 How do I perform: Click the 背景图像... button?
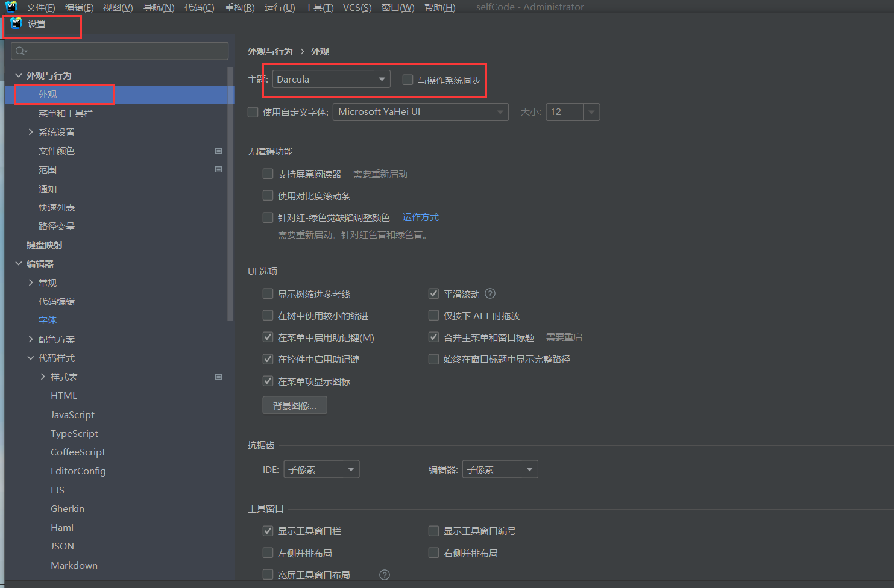coord(295,405)
